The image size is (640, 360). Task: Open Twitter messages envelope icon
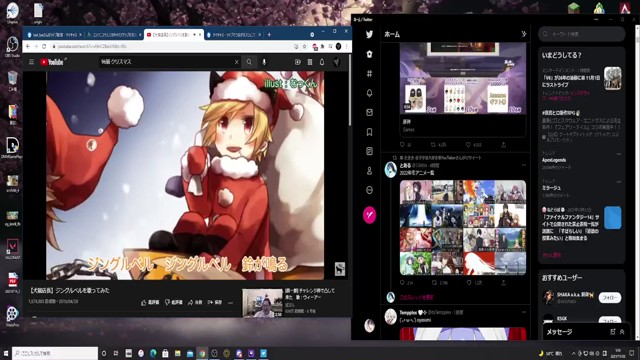click(369, 112)
